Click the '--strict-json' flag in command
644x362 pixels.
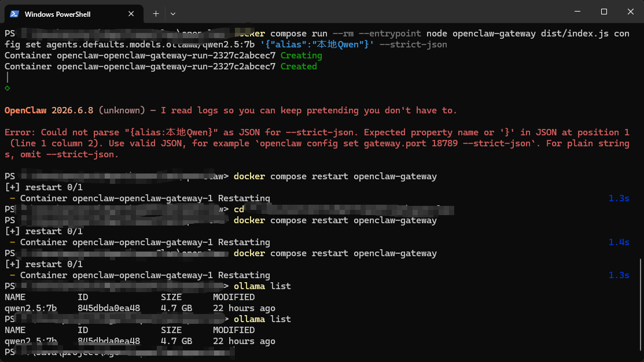pos(413,45)
